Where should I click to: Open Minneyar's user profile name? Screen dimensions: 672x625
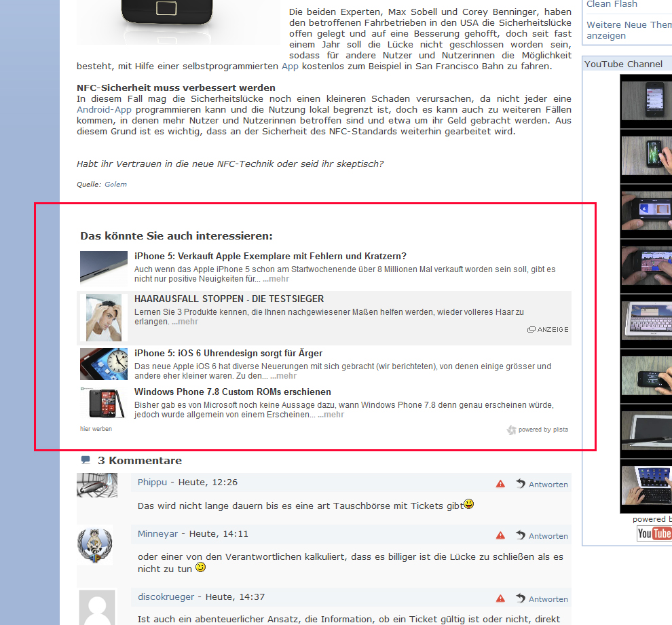[x=157, y=534]
